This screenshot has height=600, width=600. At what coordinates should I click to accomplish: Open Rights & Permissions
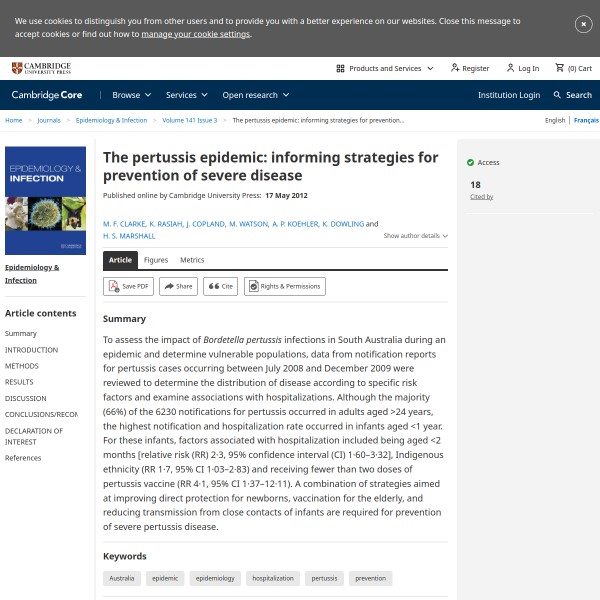tap(284, 286)
